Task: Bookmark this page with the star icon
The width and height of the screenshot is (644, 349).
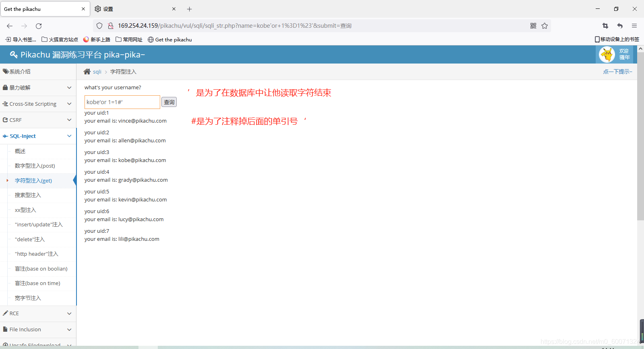Action: tap(545, 26)
